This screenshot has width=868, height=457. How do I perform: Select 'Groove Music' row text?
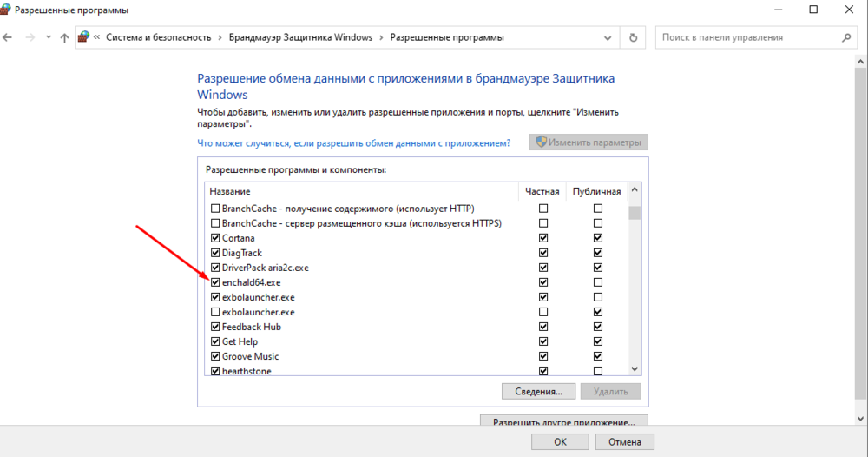pyautogui.click(x=250, y=356)
